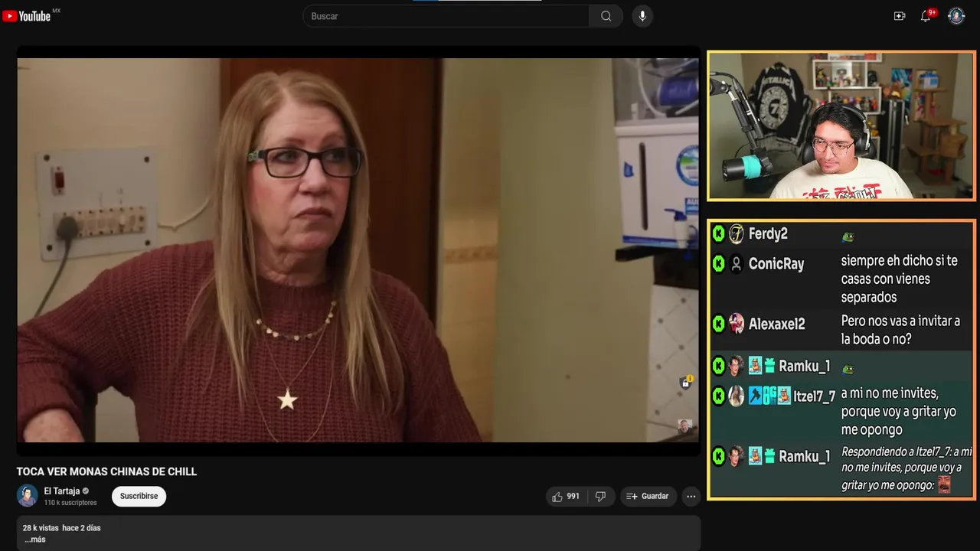Click the message about invitar a la boda

900,330
